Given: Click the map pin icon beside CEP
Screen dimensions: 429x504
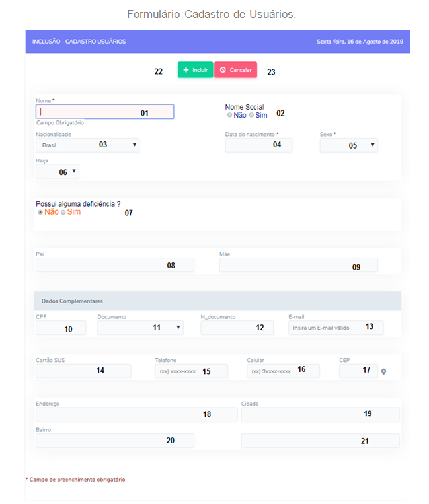Looking at the screenshot, I should pos(383,372).
